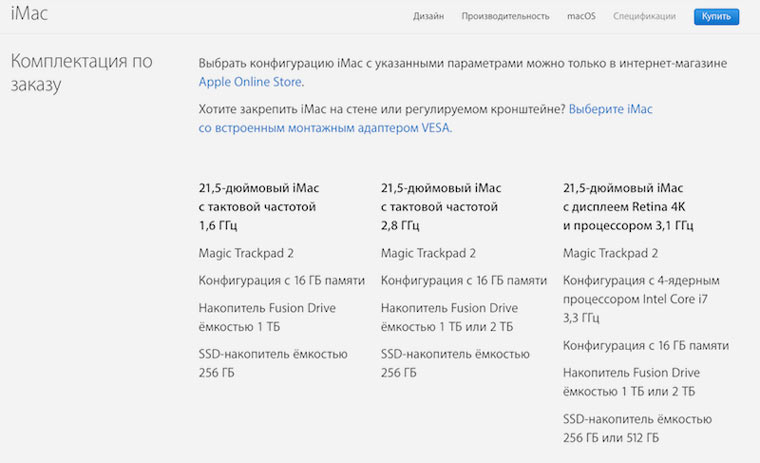Open the Apple Online Store link
This screenshot has width=760, height=463.
pyautogui.click(x=250, y=82)
